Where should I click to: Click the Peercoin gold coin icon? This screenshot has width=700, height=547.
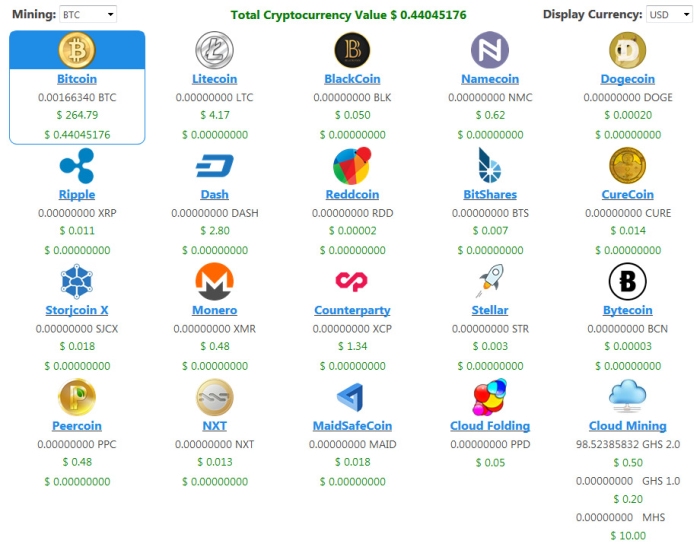pyautogui.click(x=77, y=397)
